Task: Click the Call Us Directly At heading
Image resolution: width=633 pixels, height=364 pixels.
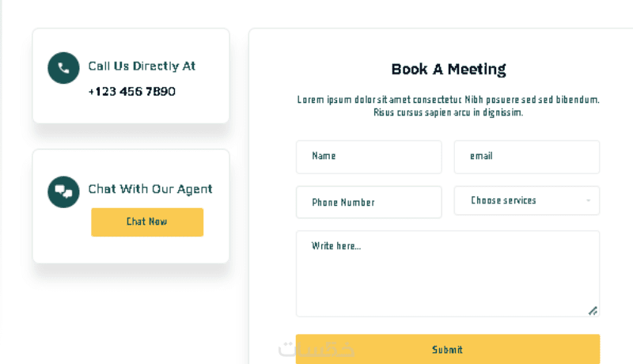Action: click(x=142, y=66)
